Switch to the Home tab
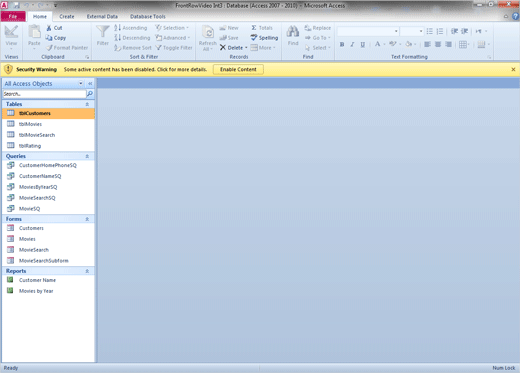 40,16
